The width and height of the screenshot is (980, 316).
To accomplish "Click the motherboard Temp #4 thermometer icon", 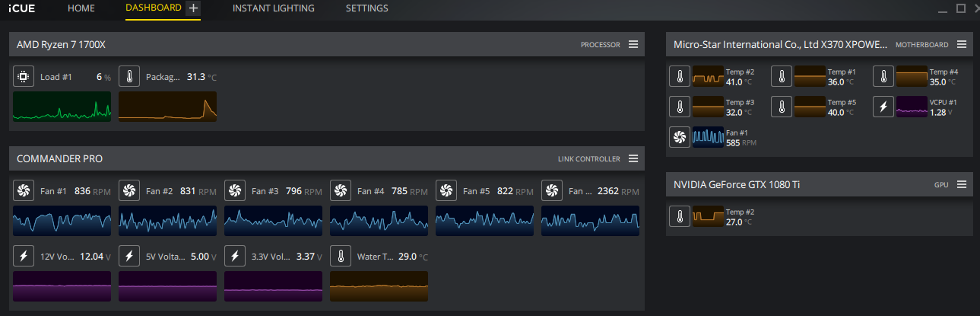I will [x=883, y=76].
